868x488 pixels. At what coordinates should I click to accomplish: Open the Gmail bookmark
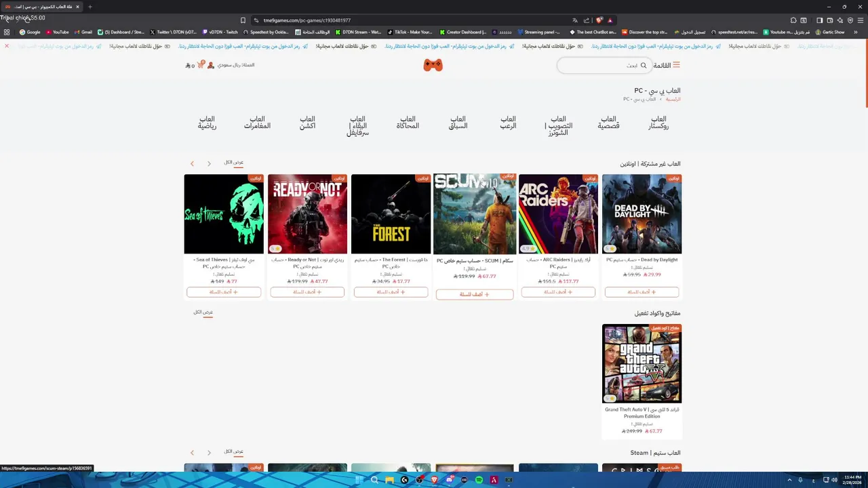point(83,32)
